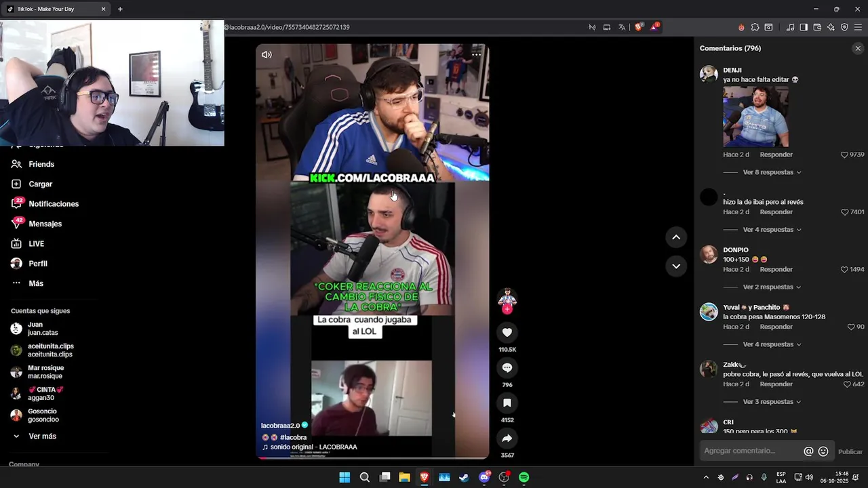Reply to DONPIO's comment
Image resolution: width=868 pixels, height=488 pixels.
click(776, 269)
